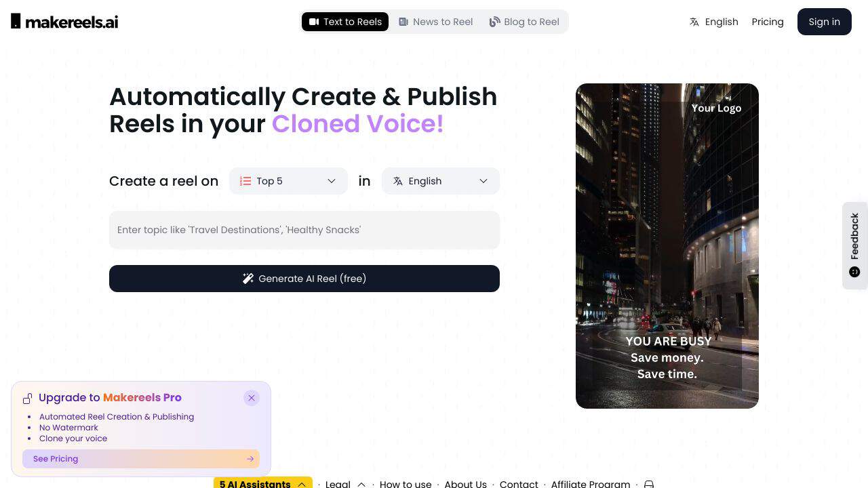Click the reel topic input field

coord(304,230)
